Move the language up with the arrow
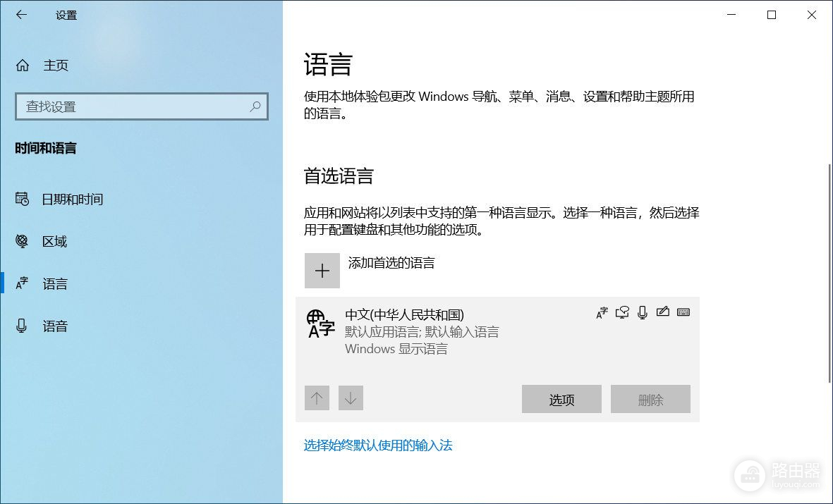Screen dimensions: 833x504 point(317,398)
